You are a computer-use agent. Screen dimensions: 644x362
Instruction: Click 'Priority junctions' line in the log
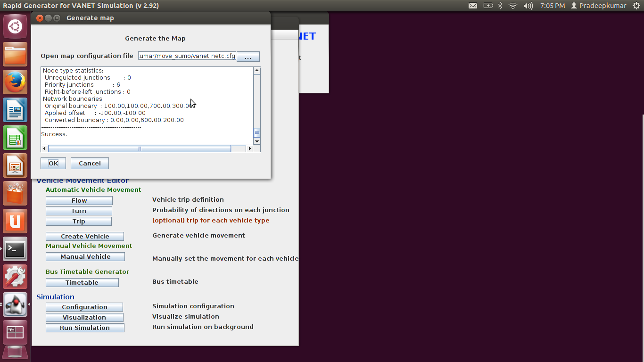[x=83, y=85]
